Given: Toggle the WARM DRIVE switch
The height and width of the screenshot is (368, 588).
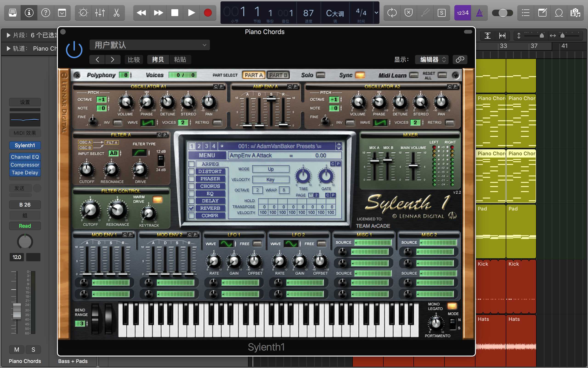Looking at the screenshot, I should pos(157,200).
